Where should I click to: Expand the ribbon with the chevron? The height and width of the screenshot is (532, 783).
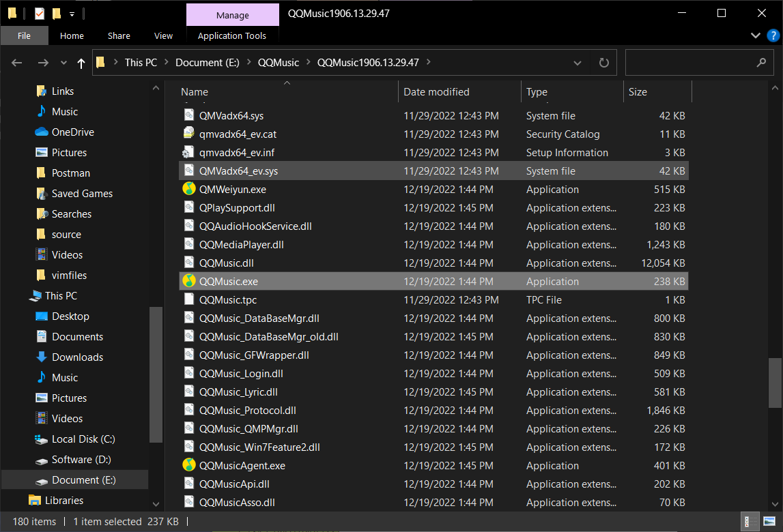point(756,35)
